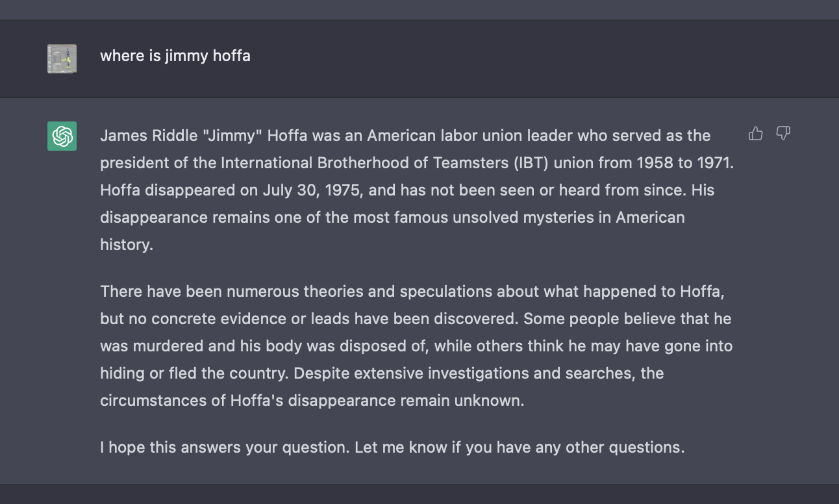The image size is (839, 504).
Task: Click the years "1958 to 1971" in the response
Action: coord(675,163)
